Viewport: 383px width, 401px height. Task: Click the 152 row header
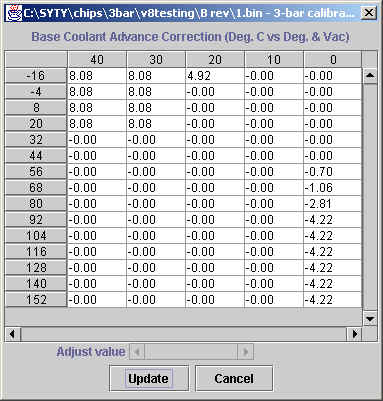[x=36, y=299]
